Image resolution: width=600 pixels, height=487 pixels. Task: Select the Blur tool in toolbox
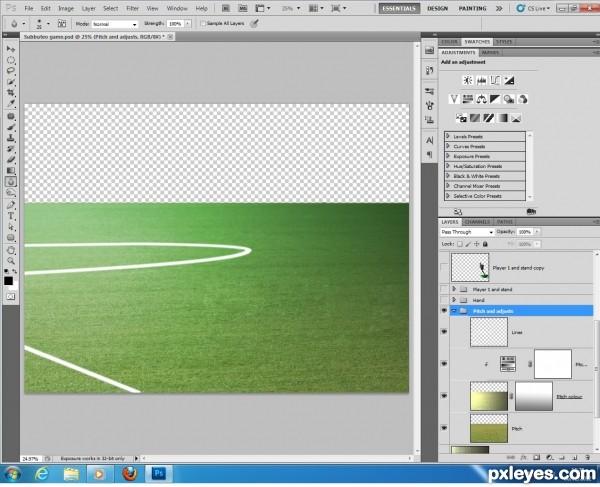click(11, 182)
